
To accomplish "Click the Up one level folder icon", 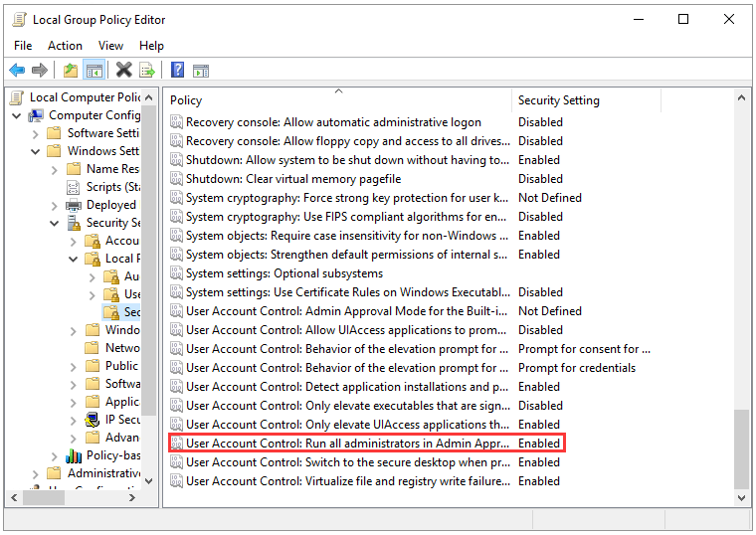I will 71,71.
